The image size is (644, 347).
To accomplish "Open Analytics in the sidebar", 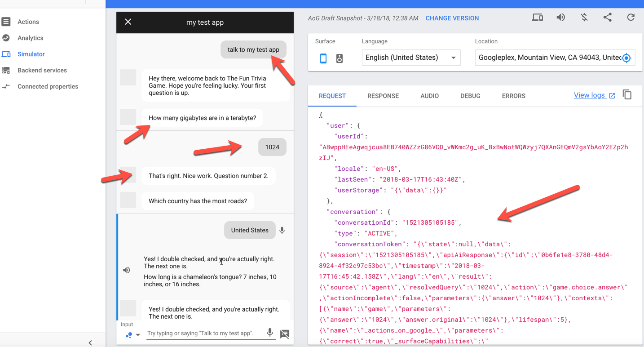I will point(30,38).
